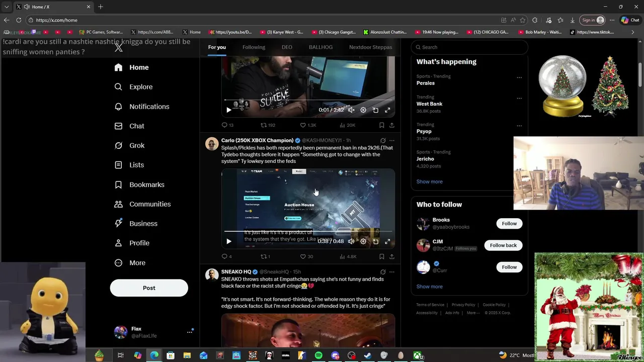View analytics of Carlo's post with 4.8K views

(x=348, y=256)
